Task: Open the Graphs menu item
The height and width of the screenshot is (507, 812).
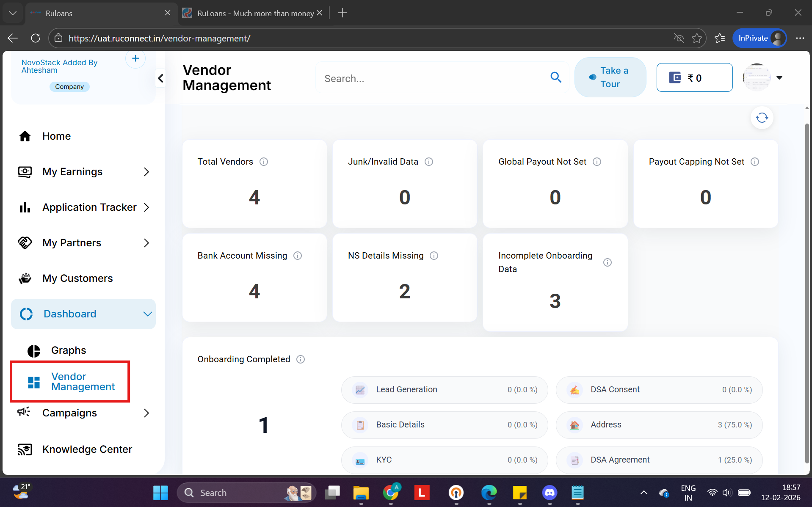Action: 69,350
